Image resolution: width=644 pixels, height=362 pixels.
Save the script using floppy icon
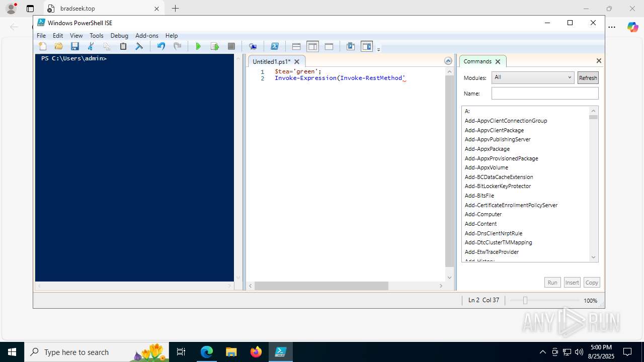point(75,46)
